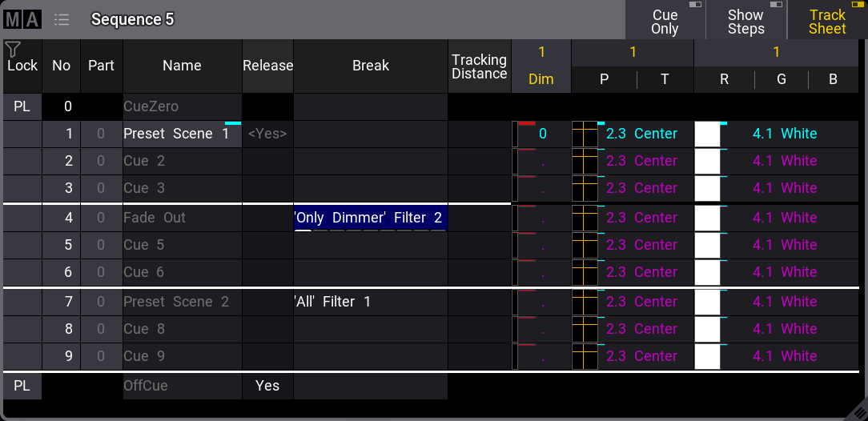868x421 pixels.
Task: Select the OffCue name cell
Action: coord(182,386)
